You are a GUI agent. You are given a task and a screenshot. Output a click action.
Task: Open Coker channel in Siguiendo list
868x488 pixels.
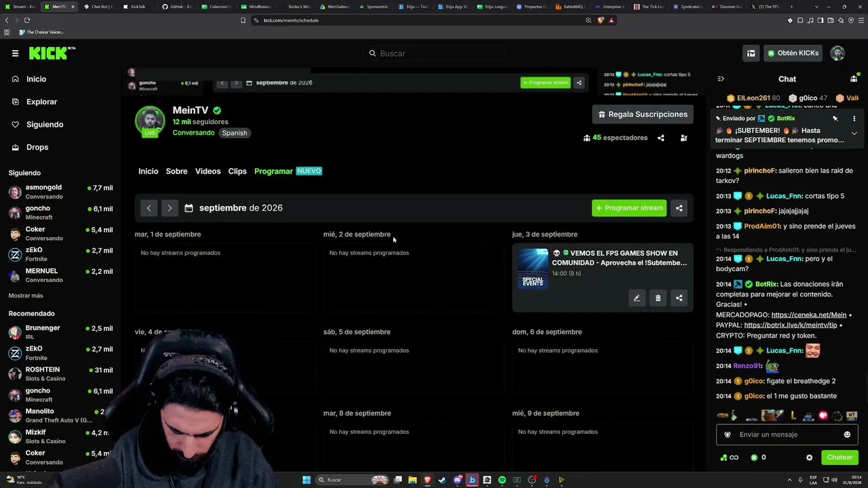pyautogui.click(x=60, y=234)
